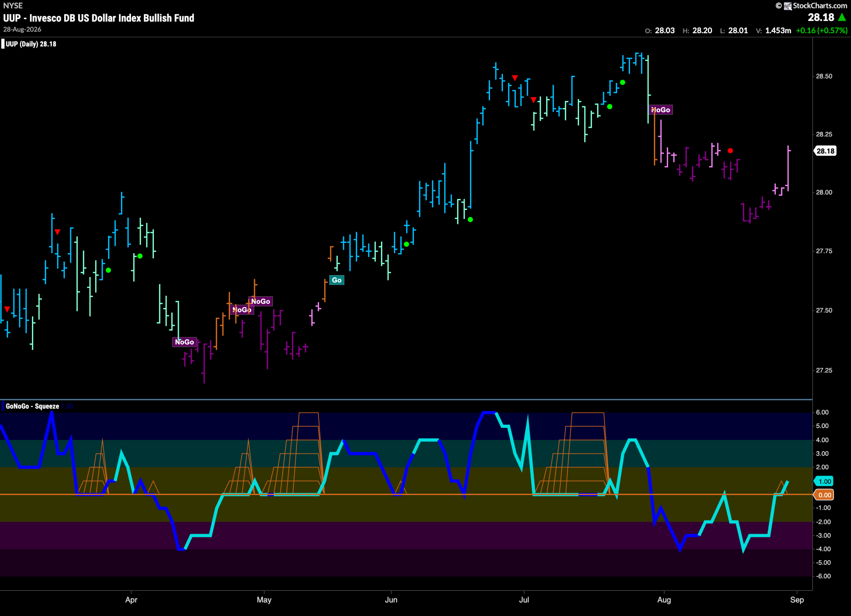The image size is (851, 616).
Task: Click the Jun label on time axis
Action: point(391,599)
